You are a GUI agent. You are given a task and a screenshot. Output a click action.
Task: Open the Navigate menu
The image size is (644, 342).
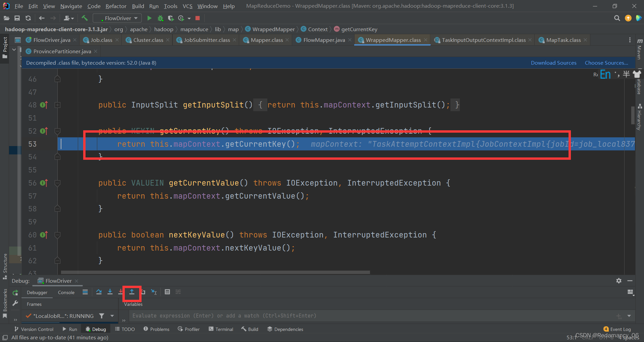pyautogui.click(x=71, y=6)
